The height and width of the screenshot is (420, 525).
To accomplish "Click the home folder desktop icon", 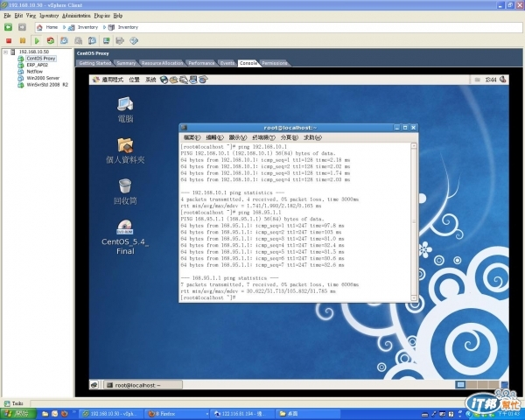I will click(125, 145).
